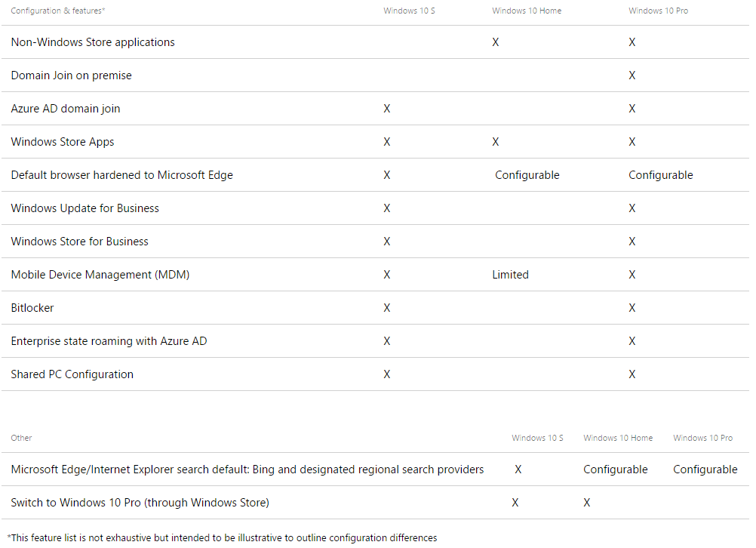Click Windows Store for Business label

point(79,242)
